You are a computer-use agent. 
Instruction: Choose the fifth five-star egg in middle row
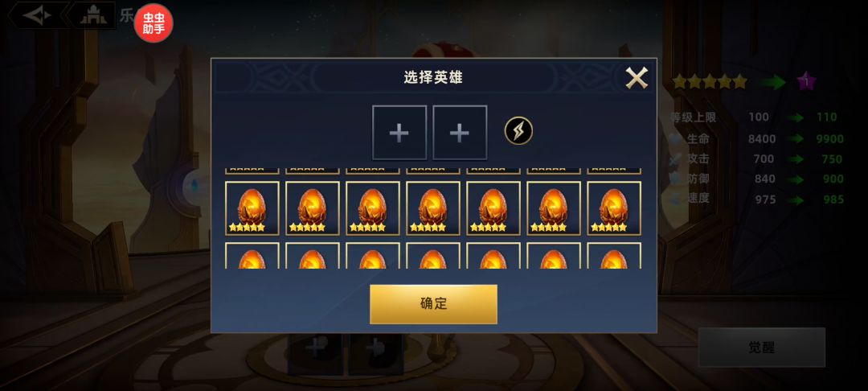tap(493, 208)
